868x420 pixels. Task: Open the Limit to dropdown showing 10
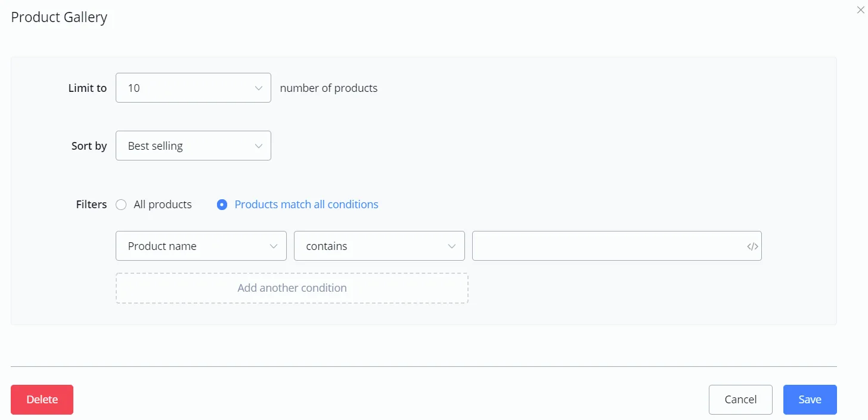[x=193, y=88]
